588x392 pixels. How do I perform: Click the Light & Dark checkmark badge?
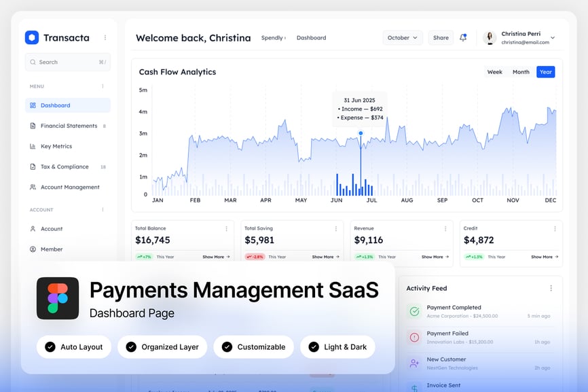point(314,347)
